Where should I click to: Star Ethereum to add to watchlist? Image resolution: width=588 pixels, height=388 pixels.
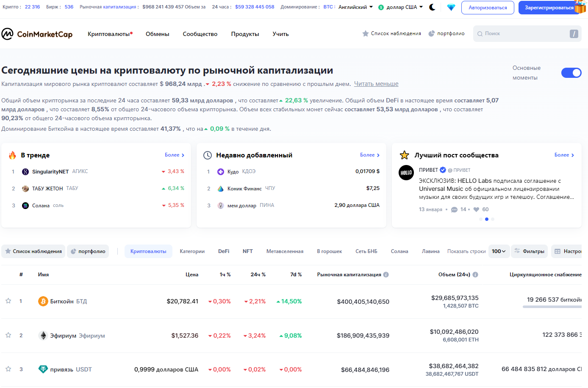click(8, 335)
